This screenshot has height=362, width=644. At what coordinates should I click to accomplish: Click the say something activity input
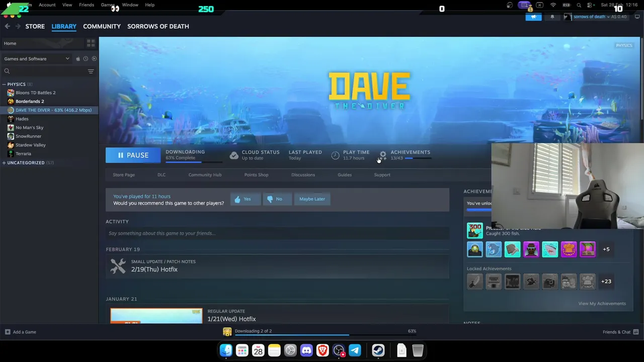(277, 233)
